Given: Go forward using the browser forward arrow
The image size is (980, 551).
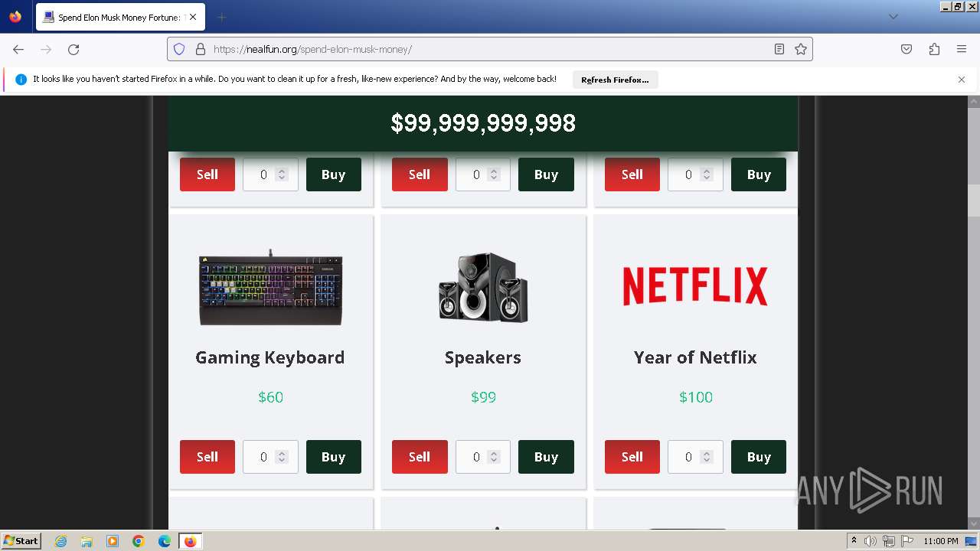Looking at the screenshot, I should pos(46,49).
